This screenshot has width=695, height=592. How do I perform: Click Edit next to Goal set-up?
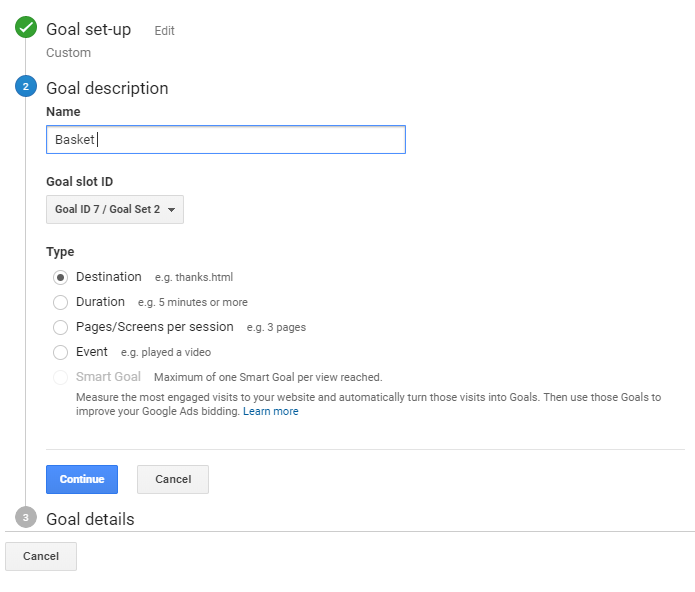[x=164, y=31]
